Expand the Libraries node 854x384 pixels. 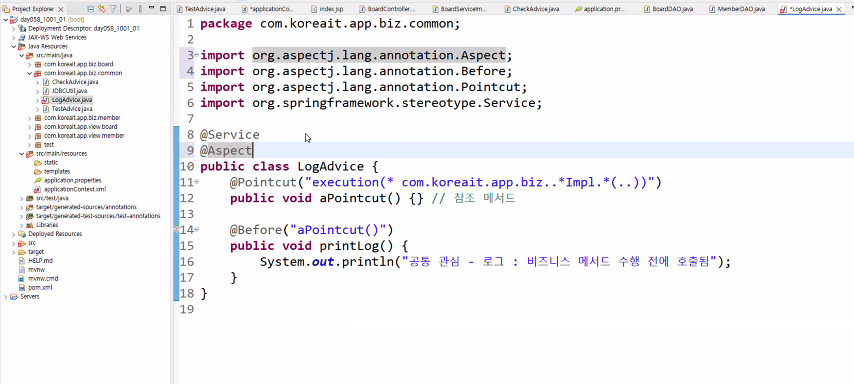(x=21, y=225)
